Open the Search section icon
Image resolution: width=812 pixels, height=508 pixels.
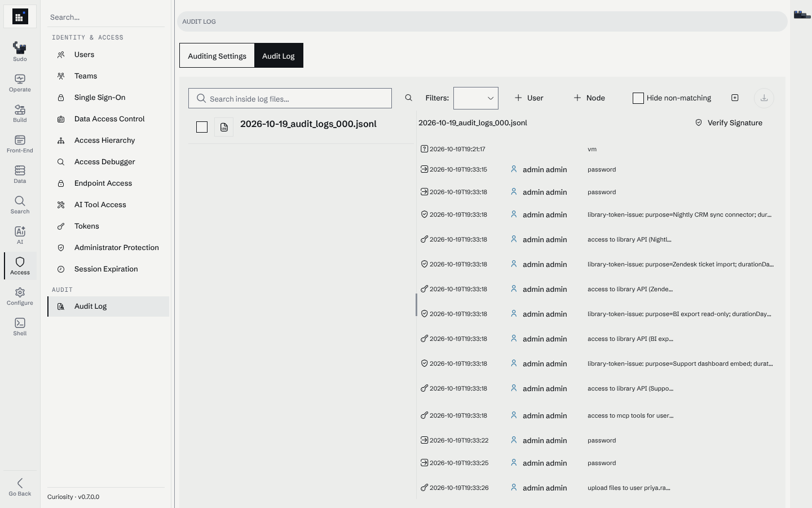(x=20, y=205)
